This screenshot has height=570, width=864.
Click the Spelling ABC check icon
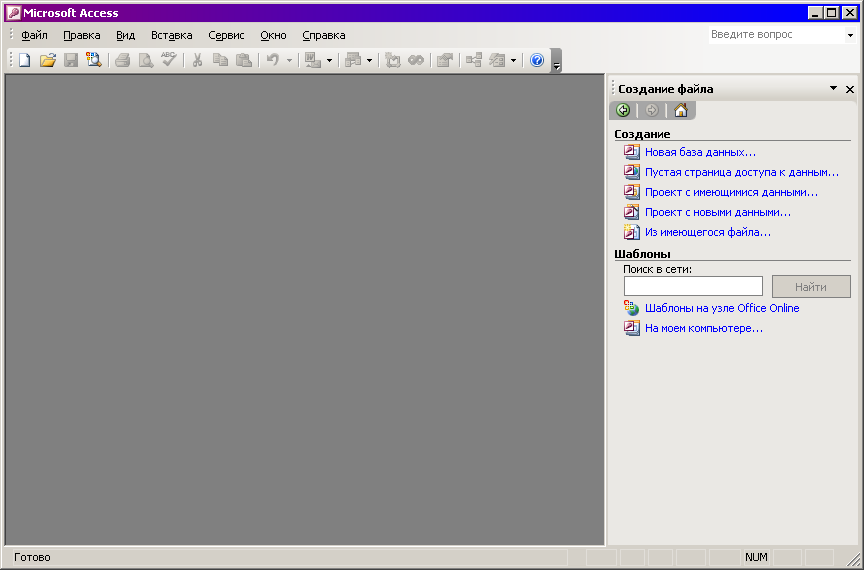click(169, 60)
